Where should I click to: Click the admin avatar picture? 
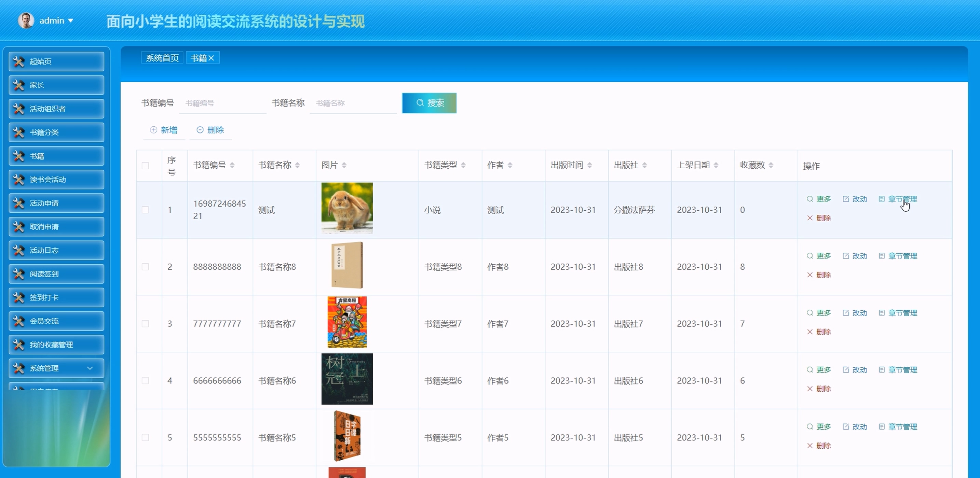[26, 20]
